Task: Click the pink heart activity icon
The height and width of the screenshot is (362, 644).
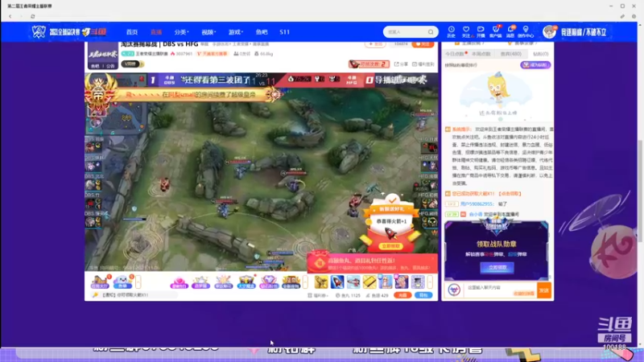Action: pyautogui.click(x=179, y=282)
